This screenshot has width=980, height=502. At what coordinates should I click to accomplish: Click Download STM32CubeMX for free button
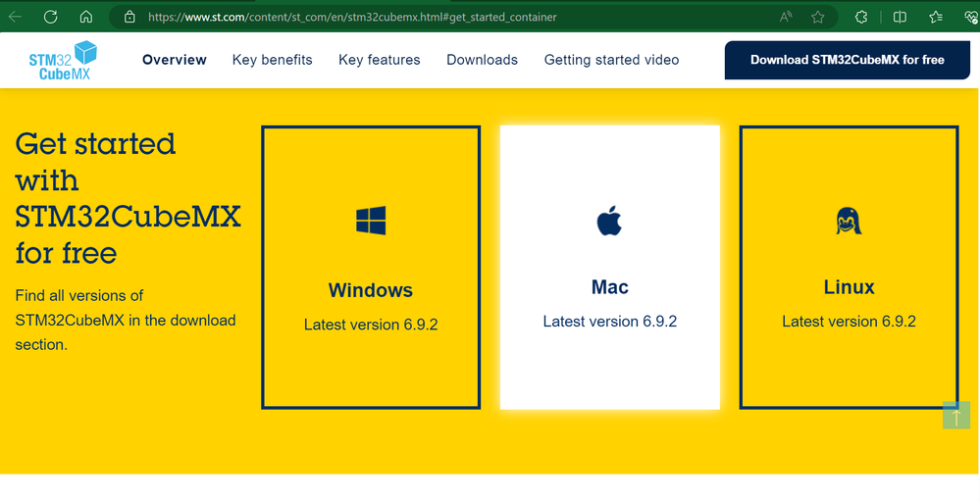click(x=847, y=60)
